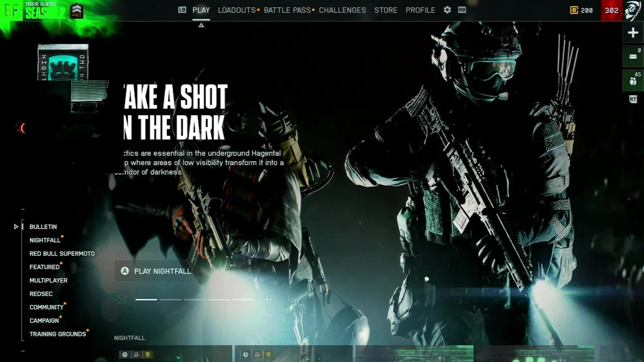Viewport: 644px width, 362px height.
Task: Select the fifth bulletin carousel indicator
Action: [x=243, y=300]
